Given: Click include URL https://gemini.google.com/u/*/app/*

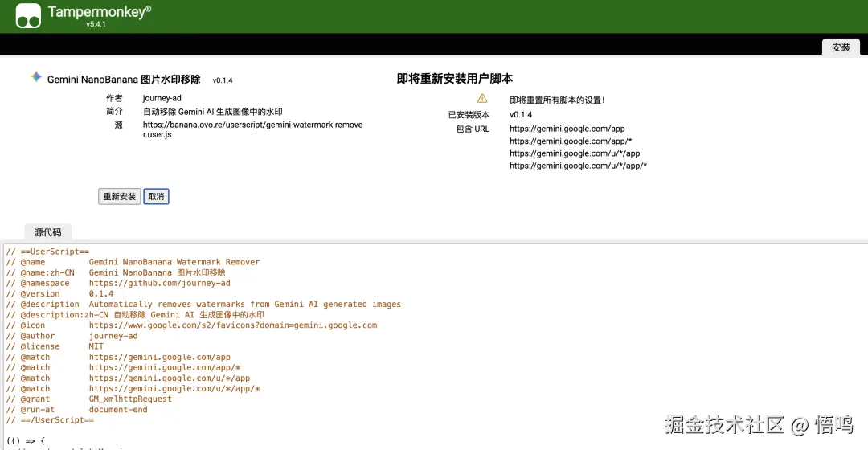Looking at the screenshot, I should coord(578,166).
